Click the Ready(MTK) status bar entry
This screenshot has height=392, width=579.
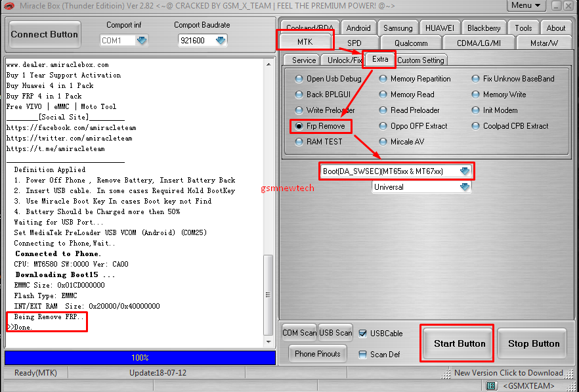point(35,373)
